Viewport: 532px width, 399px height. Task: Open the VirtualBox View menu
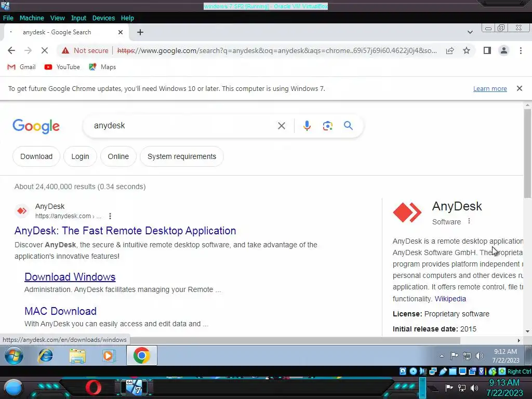(57, 18)
